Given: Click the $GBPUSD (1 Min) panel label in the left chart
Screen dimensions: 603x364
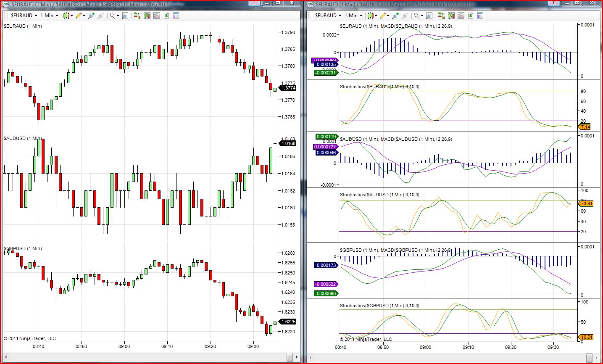Looking at the screenshot, I should tap(23, 248).
